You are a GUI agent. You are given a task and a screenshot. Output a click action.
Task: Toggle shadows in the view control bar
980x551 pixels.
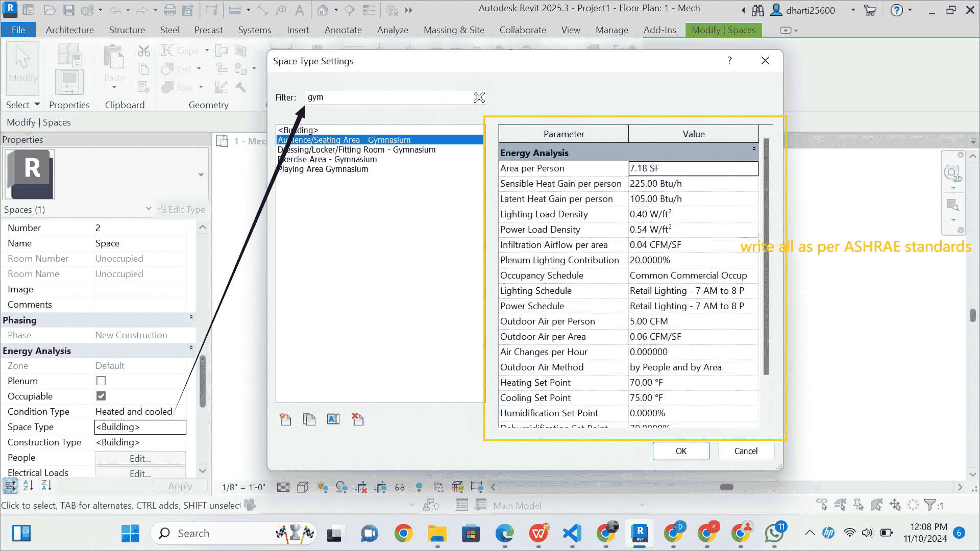[342, 487]
